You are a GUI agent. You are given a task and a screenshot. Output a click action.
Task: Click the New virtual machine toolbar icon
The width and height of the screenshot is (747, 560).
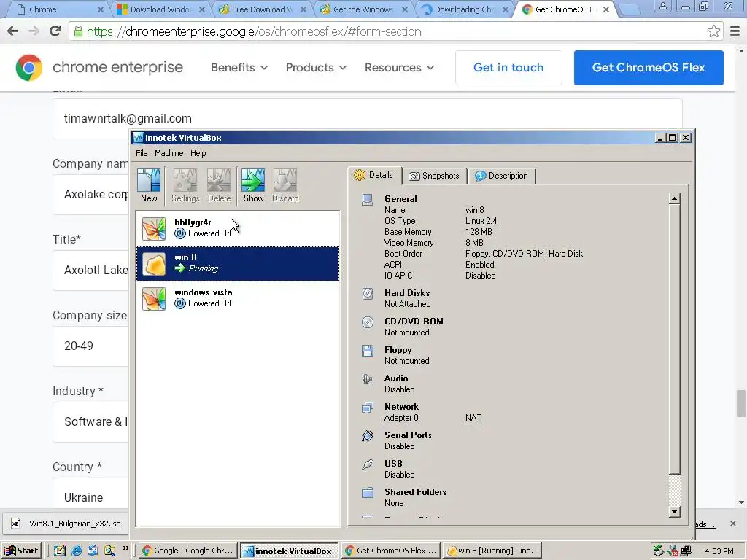point(149,186)
